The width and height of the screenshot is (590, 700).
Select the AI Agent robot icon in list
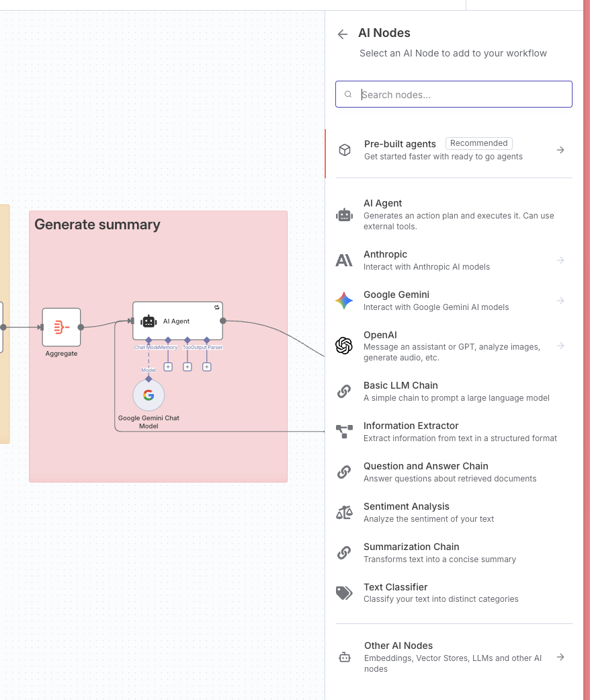[344, 215]
